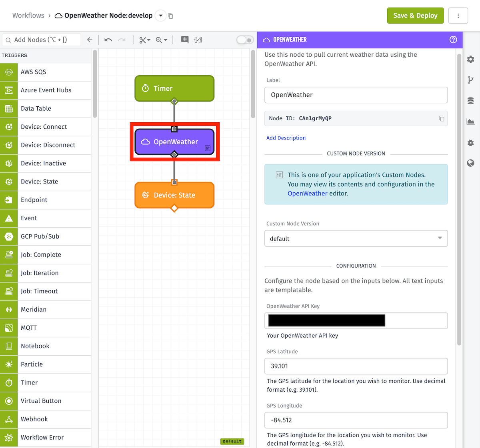
Task: Select the Data Table trigger icon
Action: point(9,109)
